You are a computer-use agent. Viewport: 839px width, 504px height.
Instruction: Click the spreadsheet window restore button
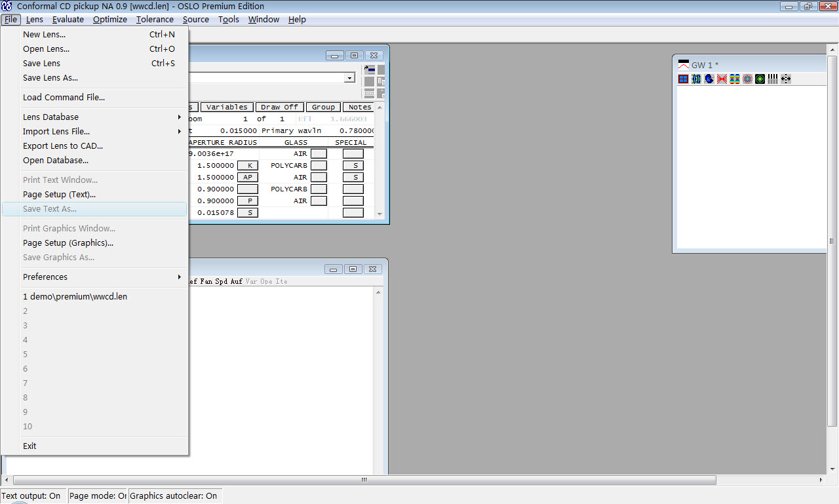[x=353, y=56]
